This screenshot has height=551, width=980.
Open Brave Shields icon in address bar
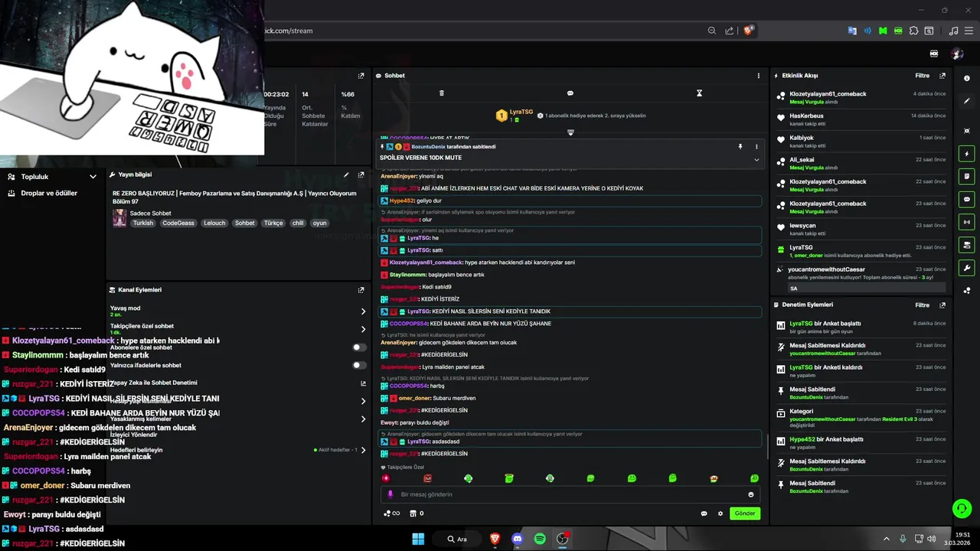pyautogui.click(x=748, y=31)
